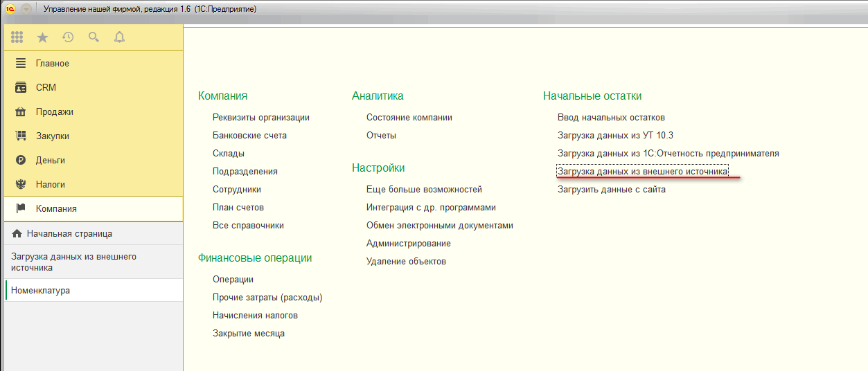
Task: Click the 1C application logo icon
Action: [x=10, y=9]
